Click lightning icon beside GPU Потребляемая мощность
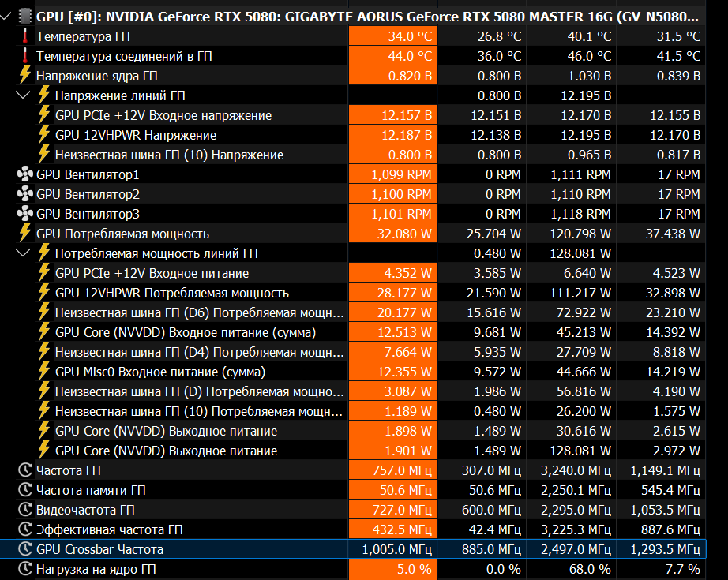Image resolution: width=728 pixels, height=580 pixels. pos(25,234)
